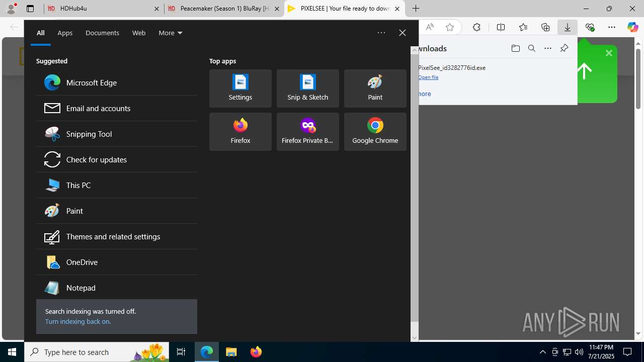The height and width of the screenshot is (362, 644).
Task: Click the Type here to search box
Action: pos(98,352)
